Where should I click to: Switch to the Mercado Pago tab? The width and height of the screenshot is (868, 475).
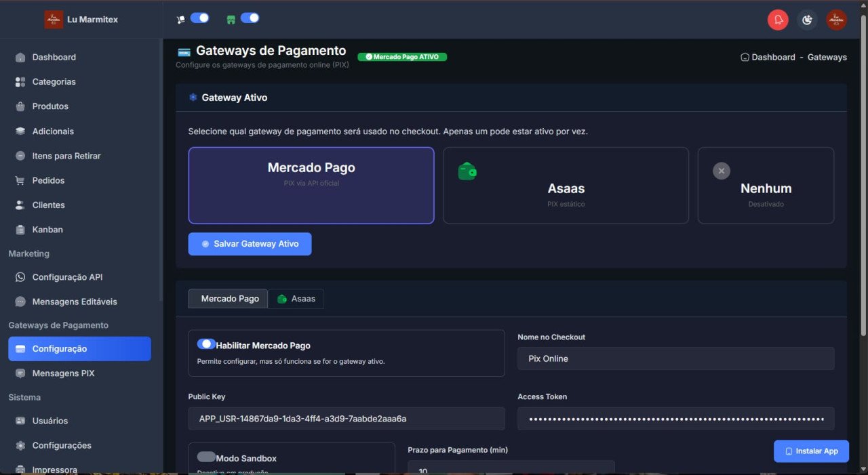[x=228, y=298]
